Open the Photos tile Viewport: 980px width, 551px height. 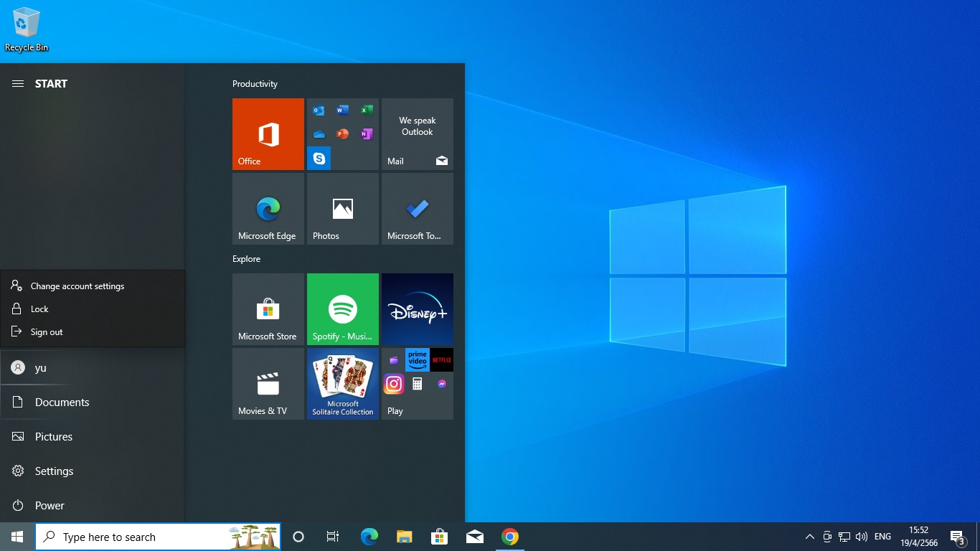tap(343, 209)
